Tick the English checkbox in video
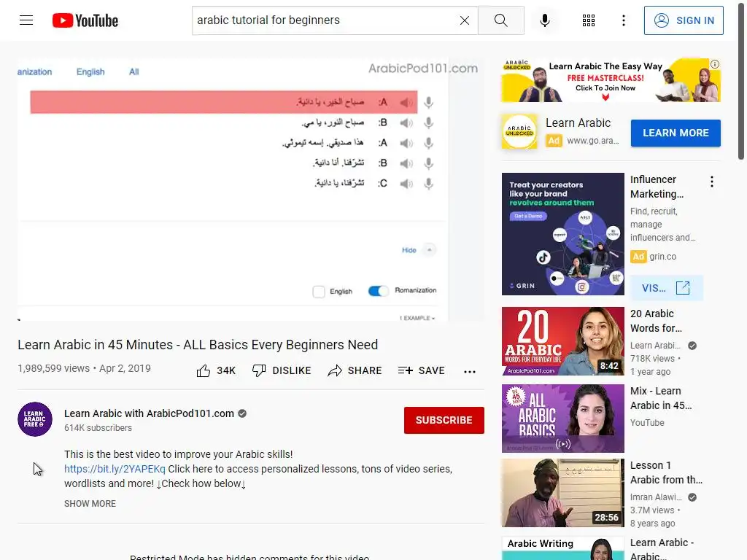747x560 pixels. [x=319, y=292]
